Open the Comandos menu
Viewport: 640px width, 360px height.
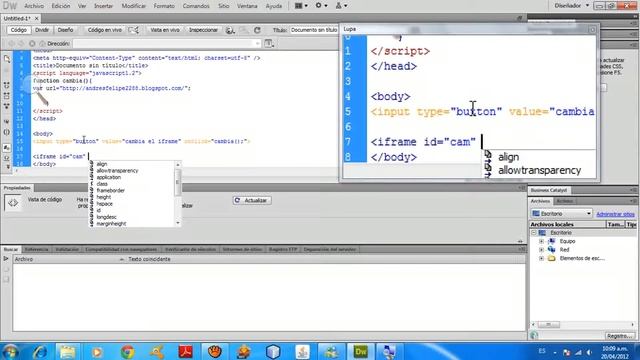(196, 6)
